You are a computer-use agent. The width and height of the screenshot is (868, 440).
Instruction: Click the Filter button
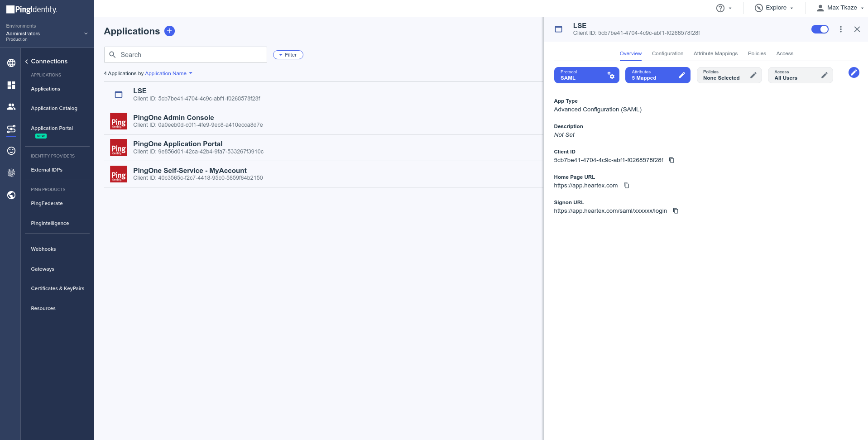(288, 55)
